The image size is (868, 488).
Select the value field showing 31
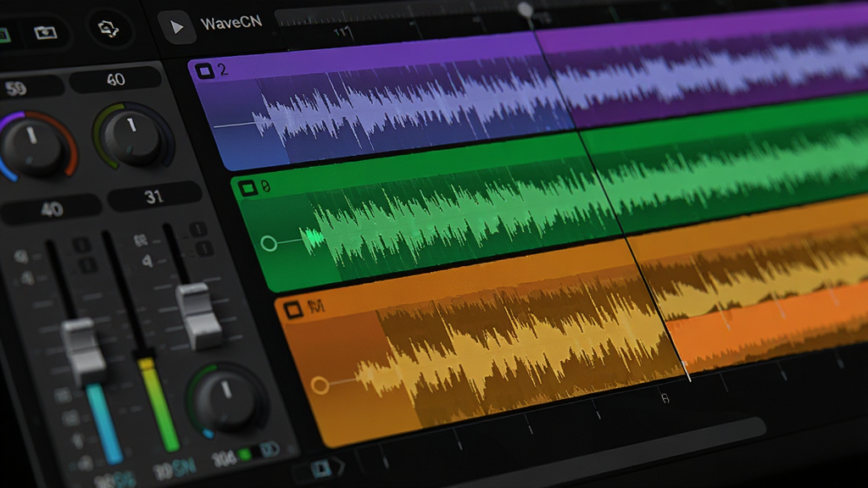[154, 197]
